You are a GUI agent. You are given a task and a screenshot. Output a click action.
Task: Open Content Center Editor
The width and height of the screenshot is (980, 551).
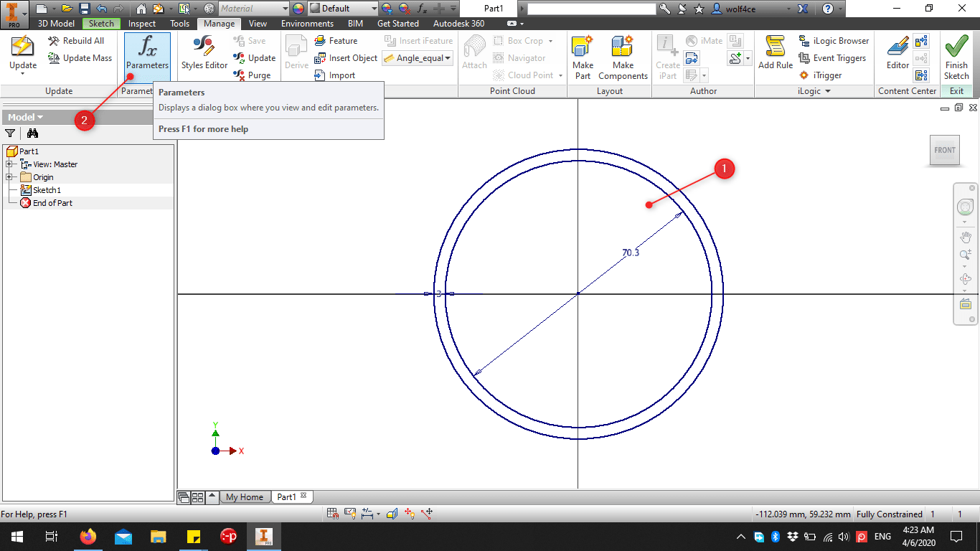pos(897,54)
